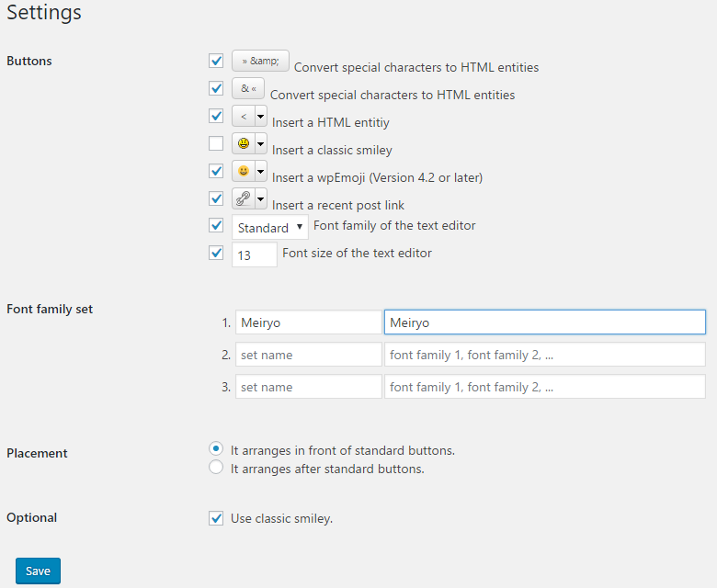The height and width of the screenshot is (588, 717).
Task: Click the font family list field in row 3
Action: coord(544,387)
